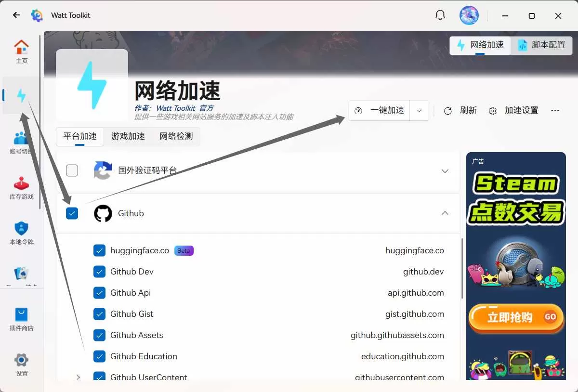The image size is (578, 392).
Task: Uncheck the Github UserContent checkbox
Action: (99, 377)
